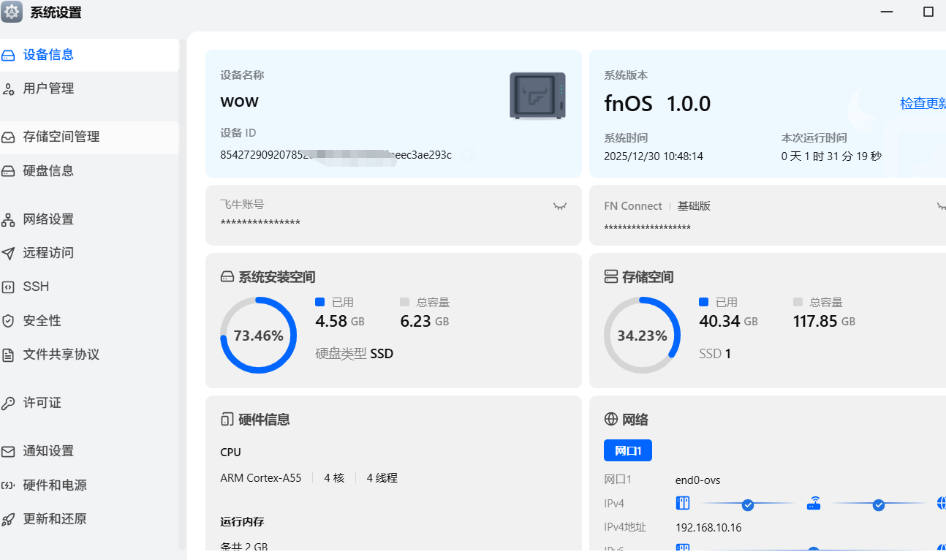
Task: Click the envelope icon for 通知设置
Action: (x=8, y=451)
